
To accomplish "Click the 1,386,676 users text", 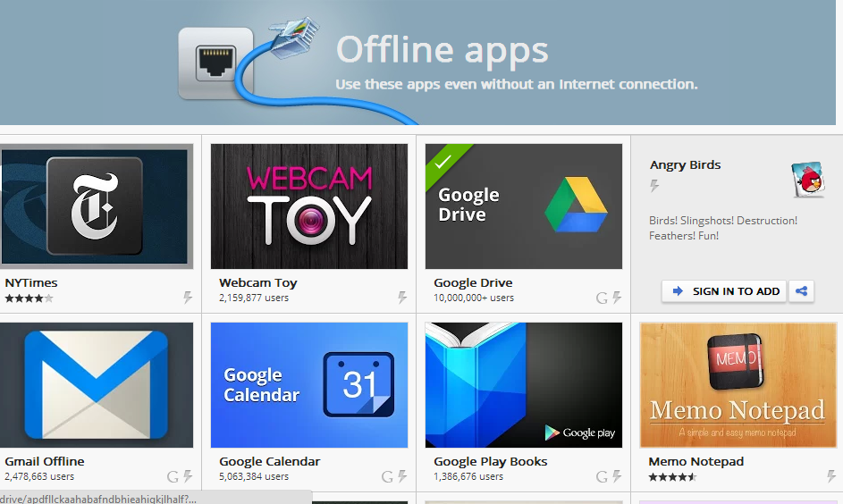I will click(468, 476).
